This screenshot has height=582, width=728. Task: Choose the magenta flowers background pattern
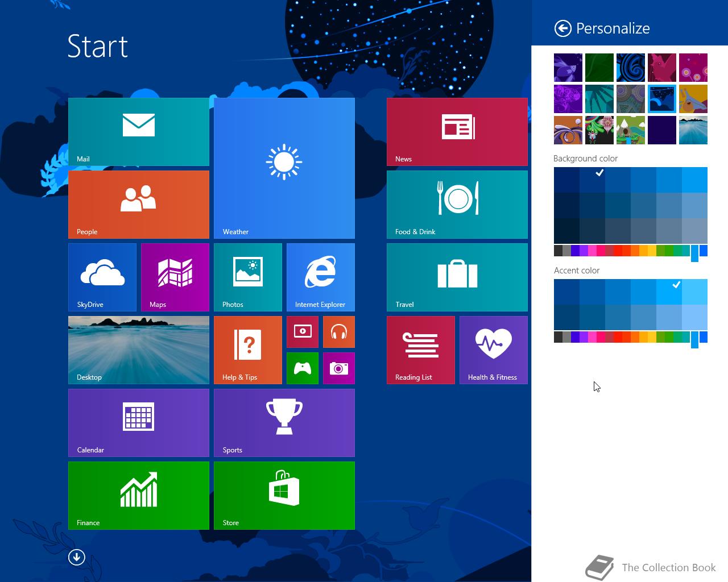click(693, 68)
